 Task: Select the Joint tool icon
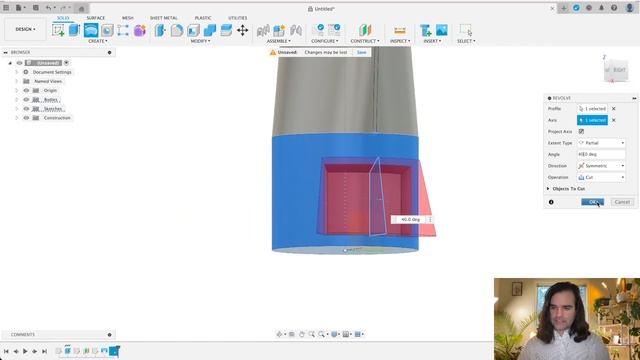[x=296, y=30]
